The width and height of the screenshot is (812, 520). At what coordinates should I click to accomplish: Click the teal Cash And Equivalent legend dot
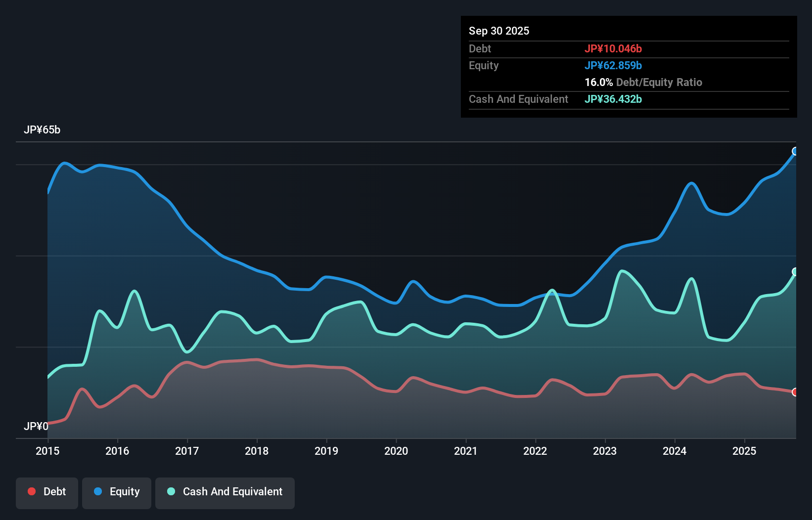click(171, 491)
